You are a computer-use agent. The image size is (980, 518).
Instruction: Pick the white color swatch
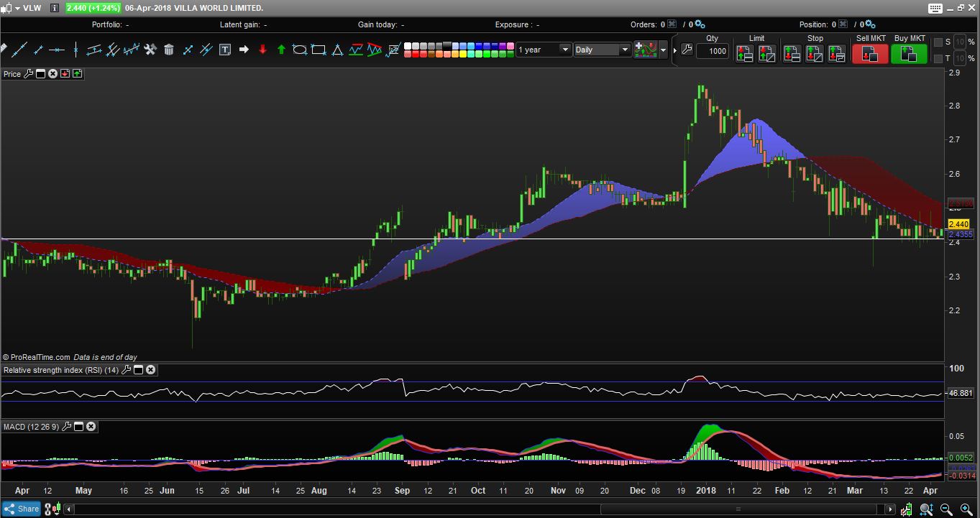pyautogui.click(x=408, y=45)
